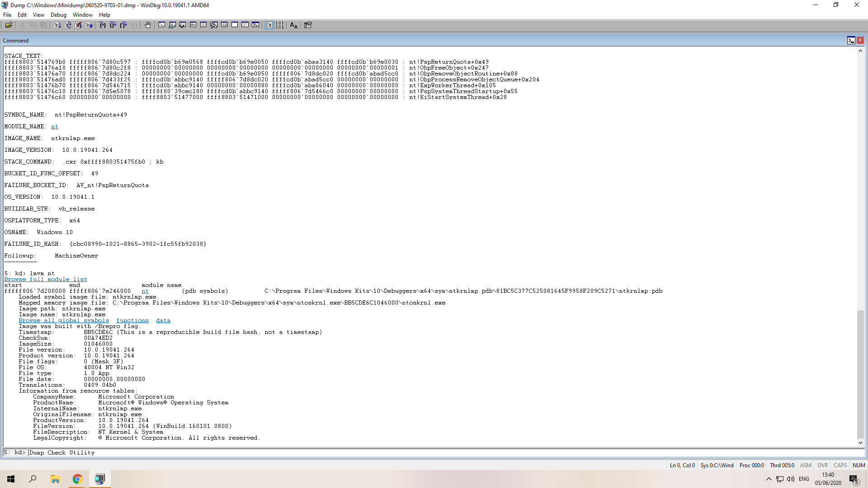Click the Ln 0, Col 0 status entry
The height and width of the screenshot is (488, 868).
[x=682, y=465]
